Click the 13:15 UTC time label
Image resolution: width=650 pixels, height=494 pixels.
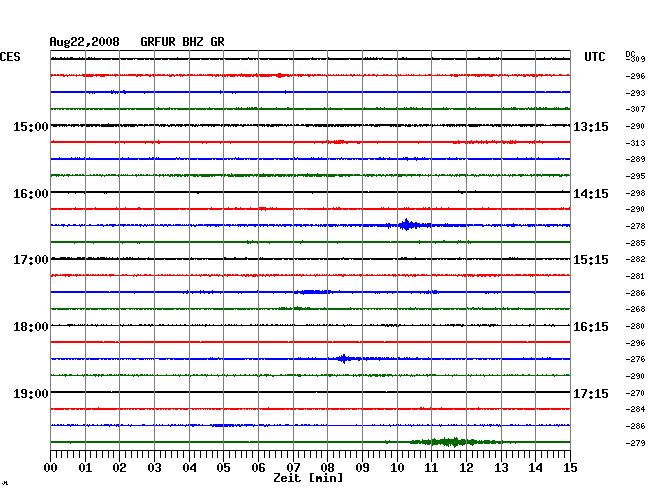pos(591,126)
